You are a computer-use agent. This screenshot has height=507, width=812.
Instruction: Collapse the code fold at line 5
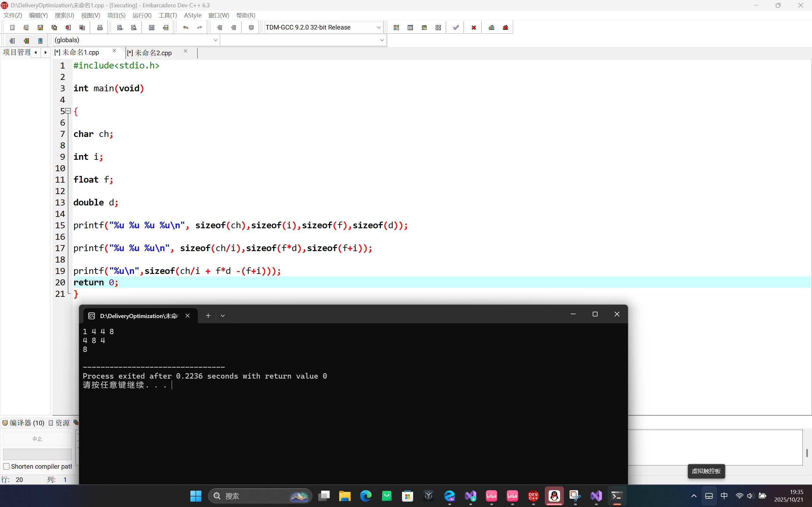coord(68,111)
